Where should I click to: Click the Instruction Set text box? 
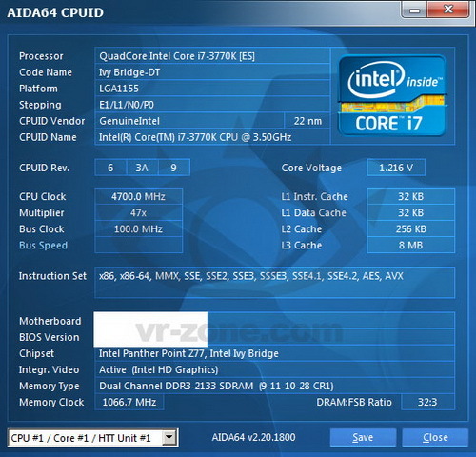274,283
